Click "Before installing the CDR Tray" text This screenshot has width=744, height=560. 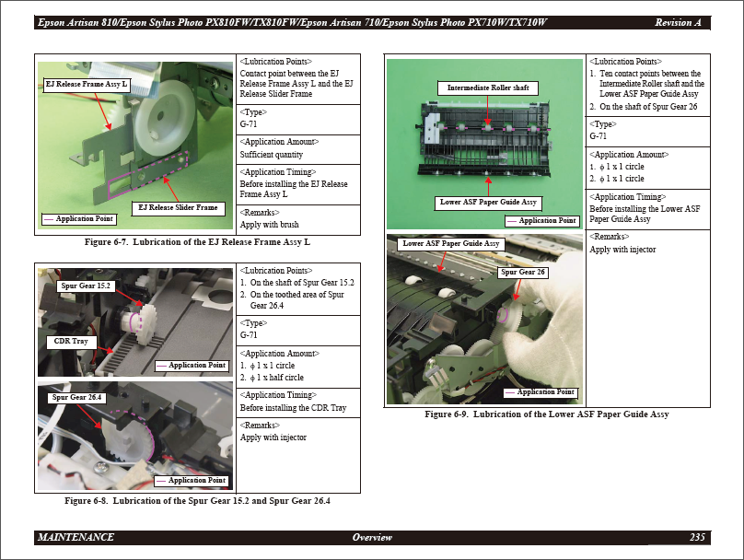[x=293, y=407]
